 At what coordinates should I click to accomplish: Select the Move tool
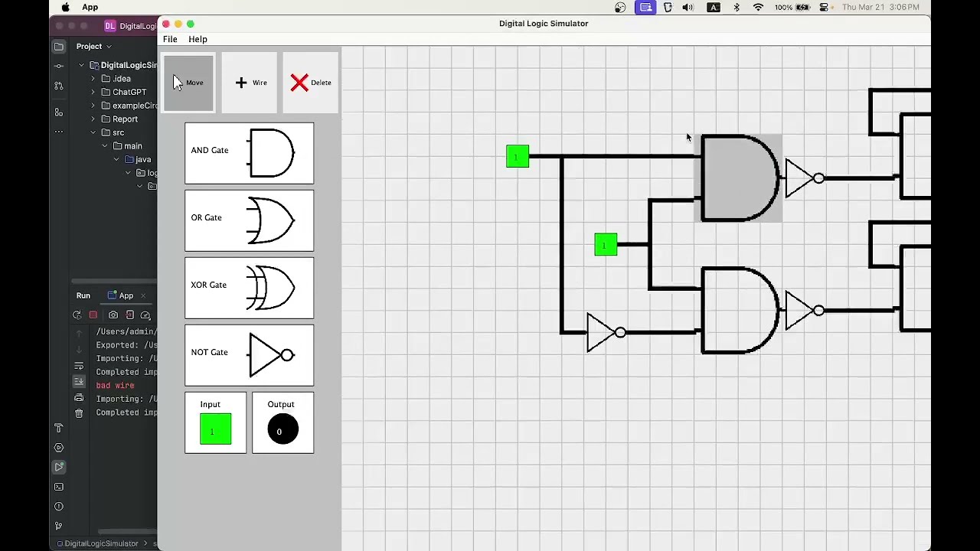tap(188, 83)
